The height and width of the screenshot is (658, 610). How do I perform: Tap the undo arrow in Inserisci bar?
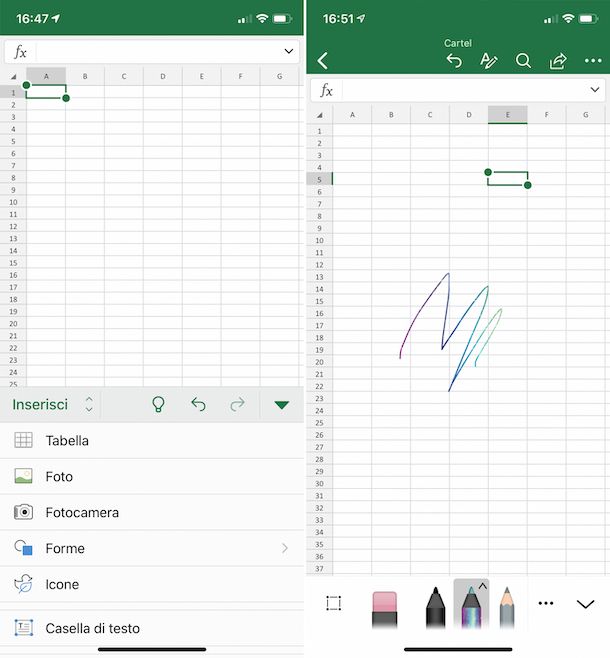pyautogui.click(x=198, y=405)
